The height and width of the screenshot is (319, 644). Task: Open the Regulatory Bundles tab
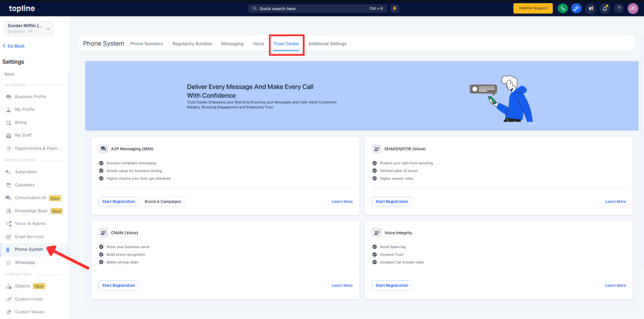(x=192, y=44)
